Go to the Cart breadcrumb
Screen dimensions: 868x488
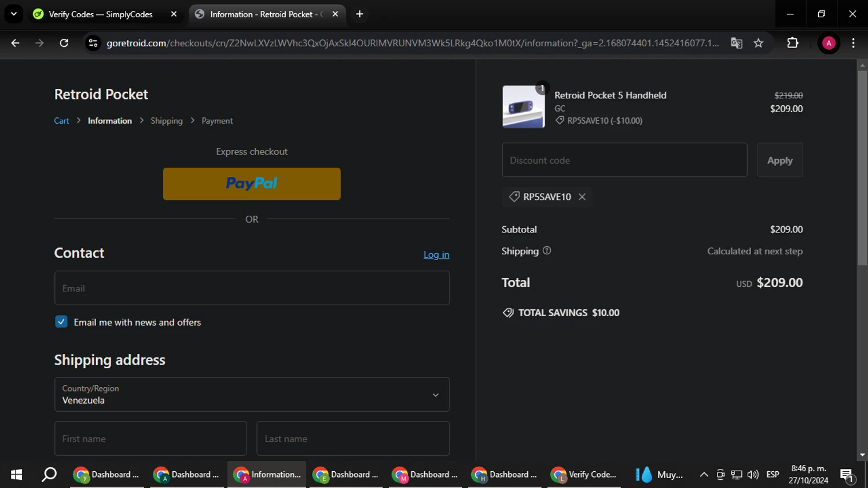(x=61, y=121)
